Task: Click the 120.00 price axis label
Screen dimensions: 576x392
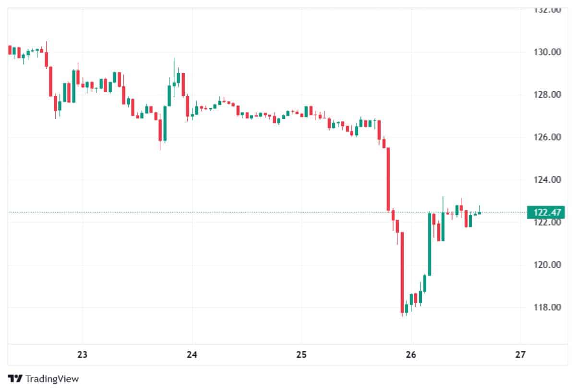Action: pos(548,265)
